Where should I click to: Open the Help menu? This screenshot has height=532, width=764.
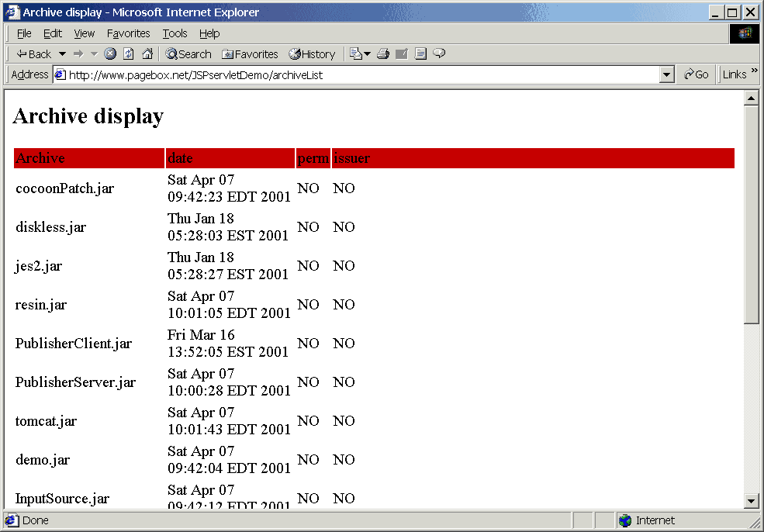[209, 33]
